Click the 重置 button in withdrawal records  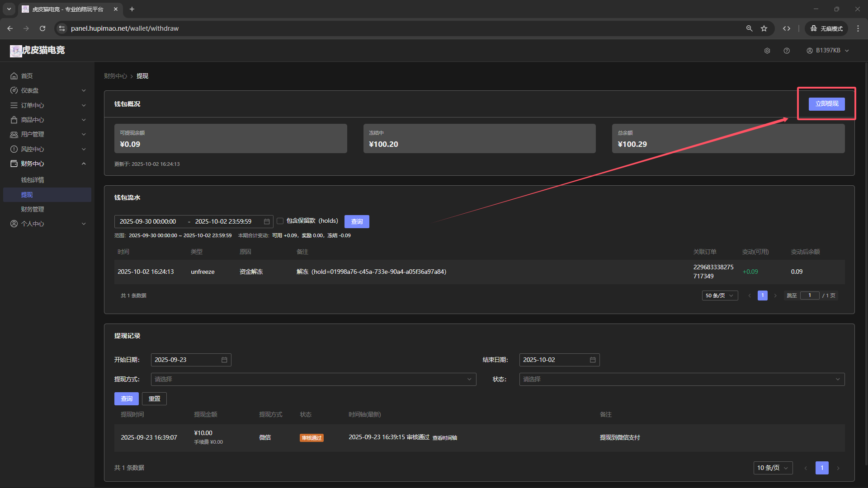(x=154, y=399)
